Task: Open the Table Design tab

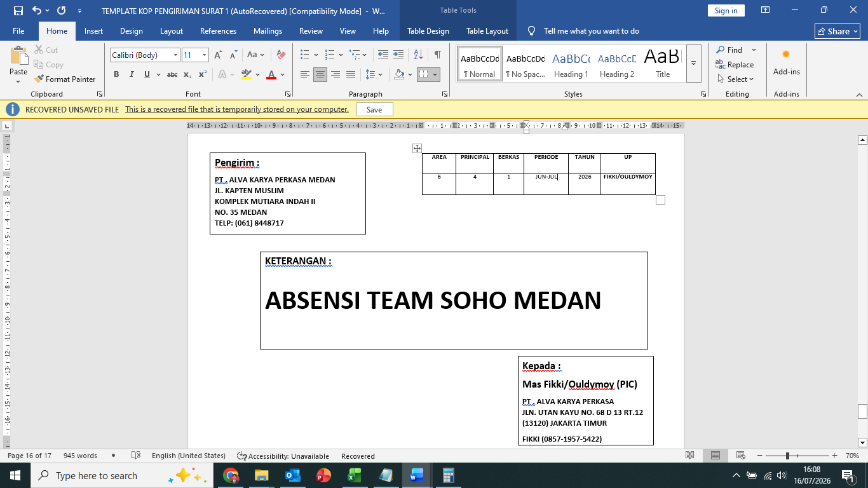Action: [x=428, y=31]
